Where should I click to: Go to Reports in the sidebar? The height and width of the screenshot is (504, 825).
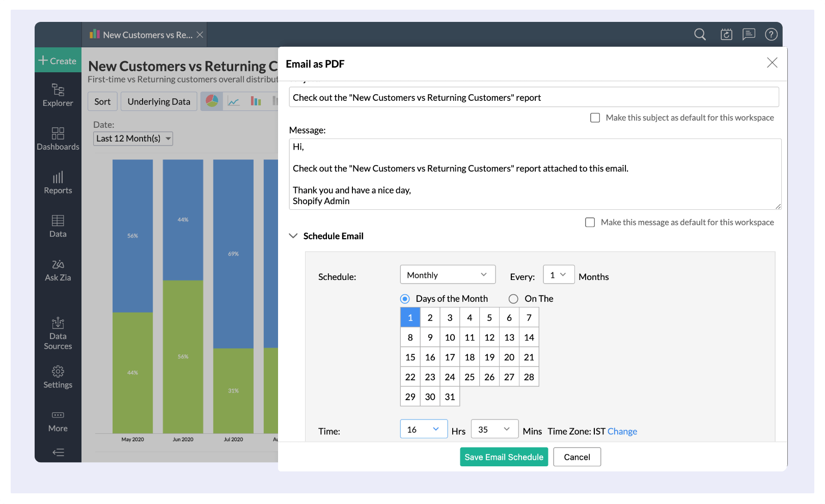(58, 182)
